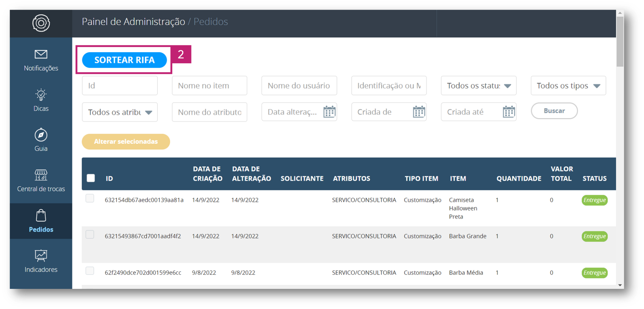
Task: Go to Indicadores in sidebar
Action: pos(41,270)
